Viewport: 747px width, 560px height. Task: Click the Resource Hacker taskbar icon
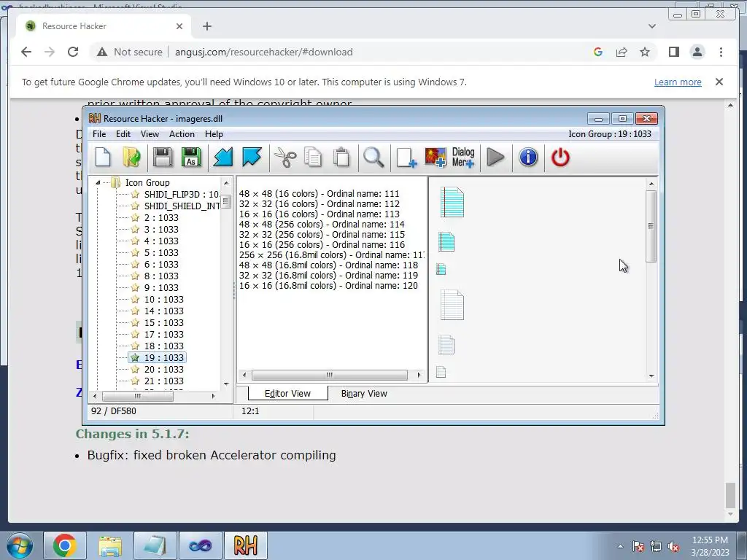click(x=245, y=545)
